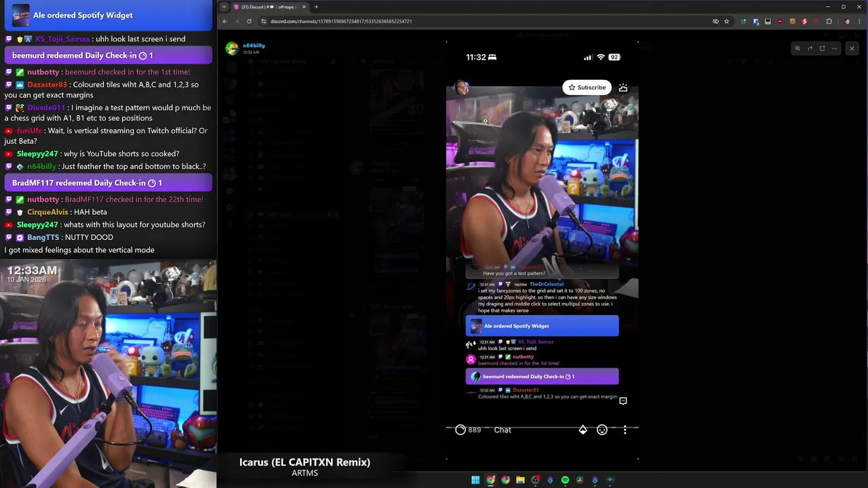Viewport: 868px width, 488px height.
Task: Click n64billy's avatar in Discord
Action: click(x=232, y=48)
